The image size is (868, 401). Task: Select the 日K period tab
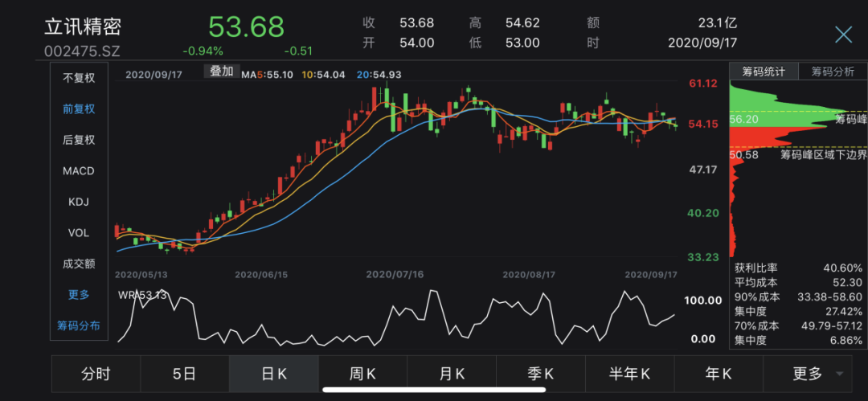coord(274,374)
